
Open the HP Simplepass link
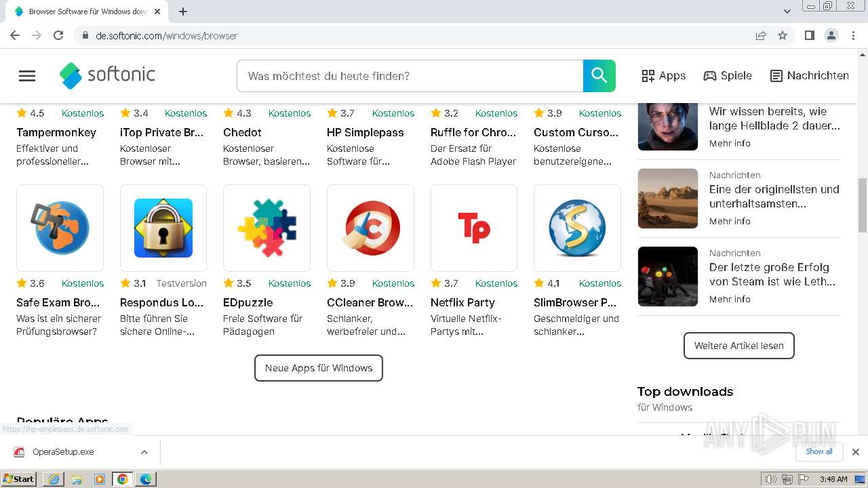pos(365,132)
